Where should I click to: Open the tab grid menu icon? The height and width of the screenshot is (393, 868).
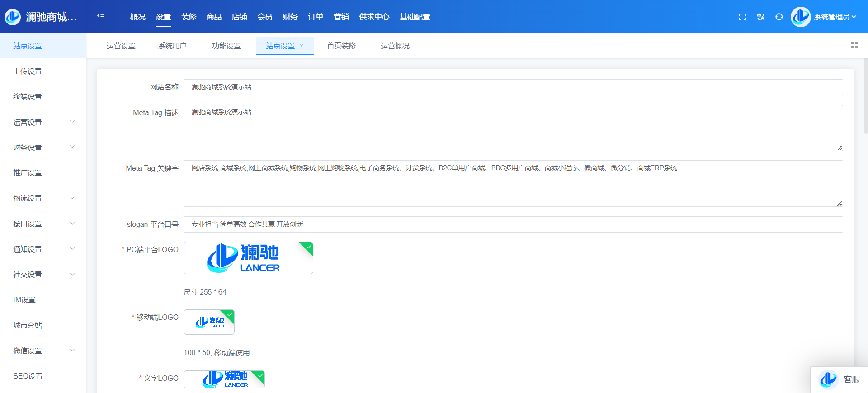pyautogui.click(x=854, y=45)
